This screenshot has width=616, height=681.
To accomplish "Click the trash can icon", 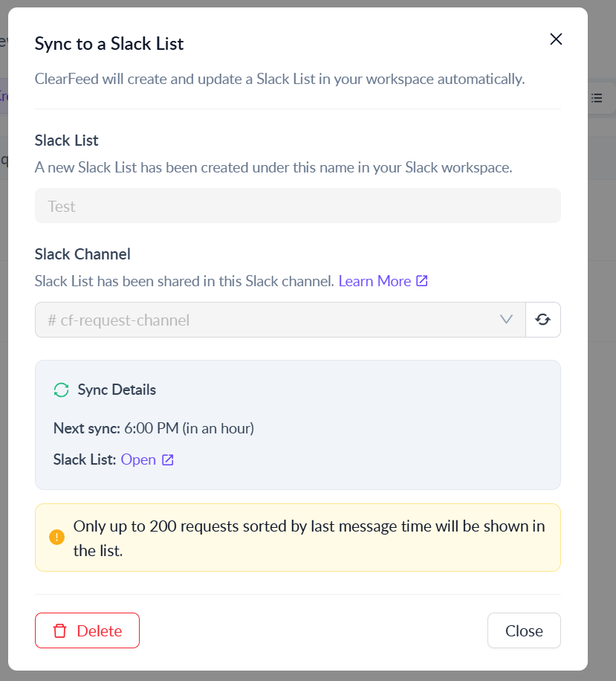I will [59, 630].
